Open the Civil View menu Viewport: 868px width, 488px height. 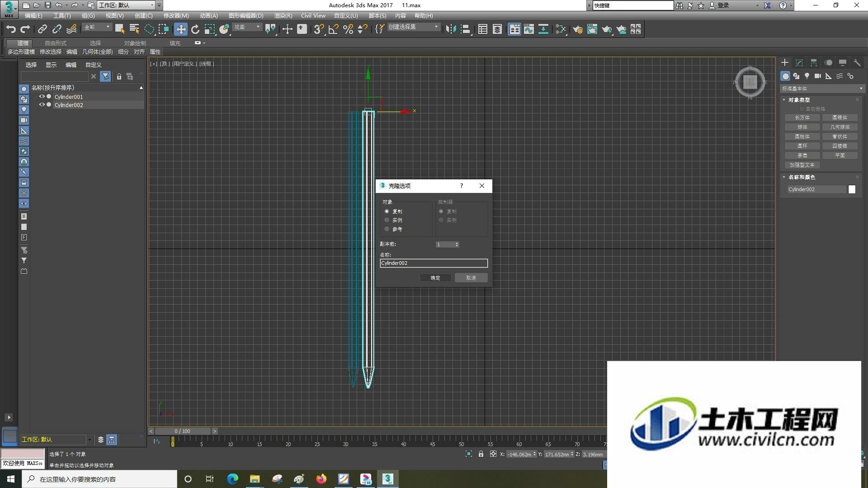(313, 16)
